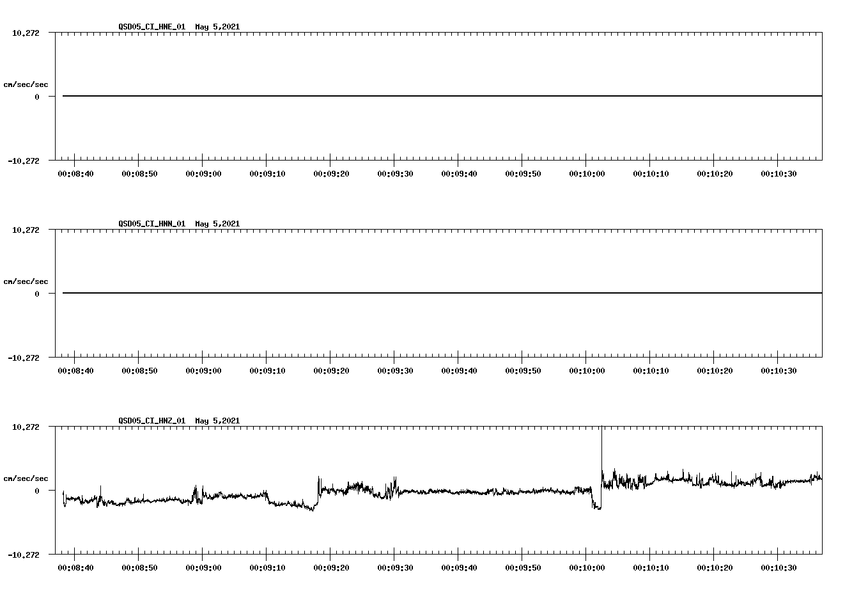Click the -10.272 amplitude value on HNZ plot

pos(24,556)
